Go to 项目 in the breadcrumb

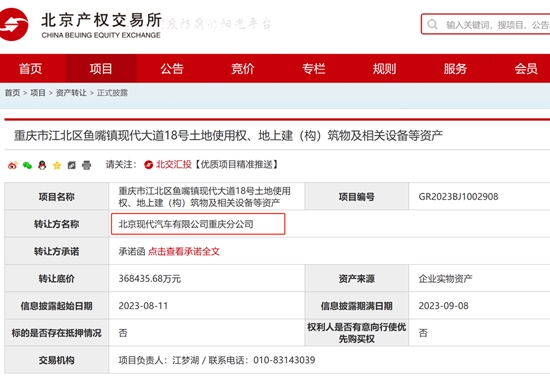click(38, 93)
